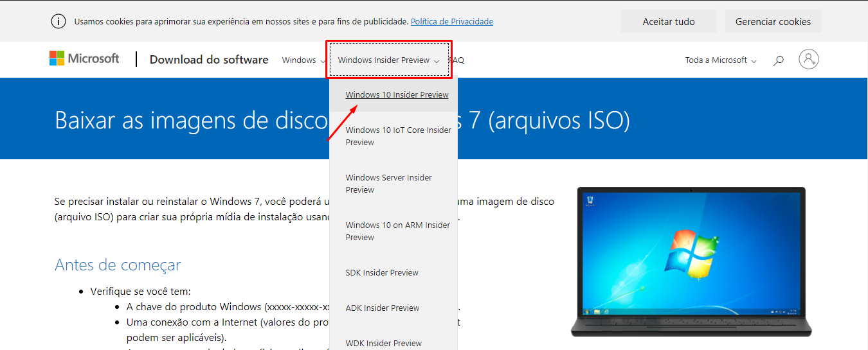
Task: Click the Gerenciar cookies button
Action: pos(773,22)
